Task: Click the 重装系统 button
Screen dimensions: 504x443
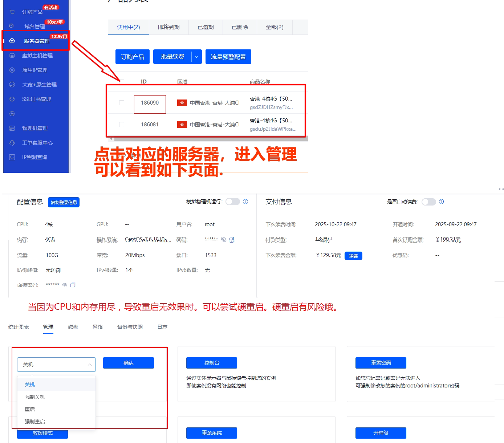Action: (212, 433)
